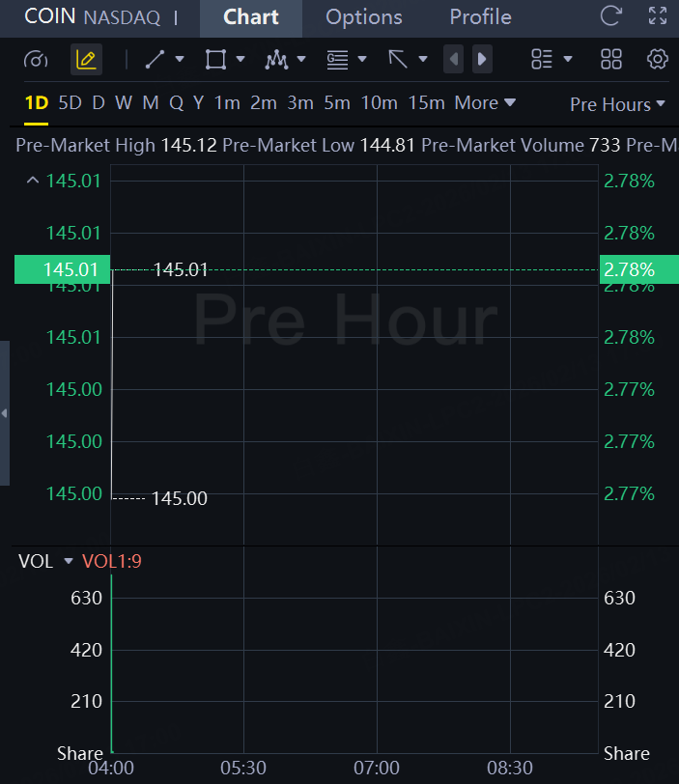Click the 05:30 time axis label
The image size is (679, 784).
243,768
